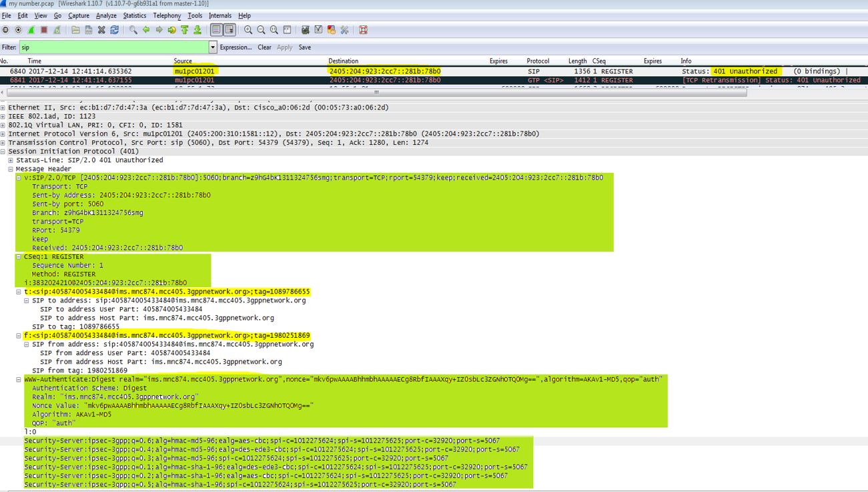Click the Expression... filter button
Viewport: 868px width, 492px height.
(235, 47)
